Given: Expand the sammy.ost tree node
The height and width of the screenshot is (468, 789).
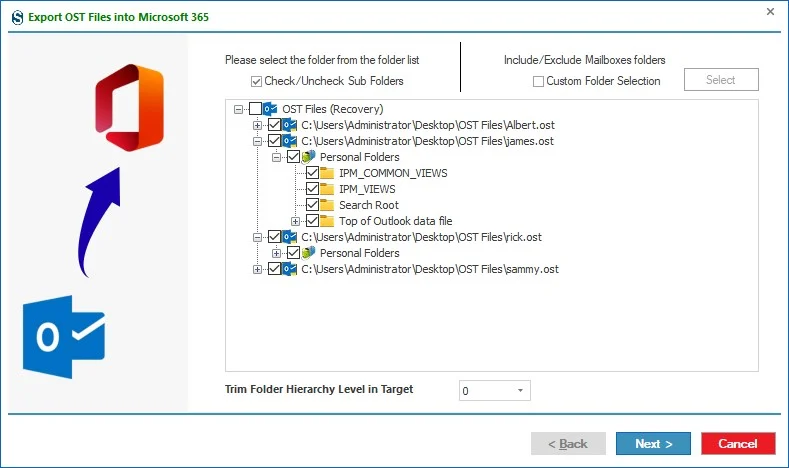Looking at the screenshot, I should (257, 270).
